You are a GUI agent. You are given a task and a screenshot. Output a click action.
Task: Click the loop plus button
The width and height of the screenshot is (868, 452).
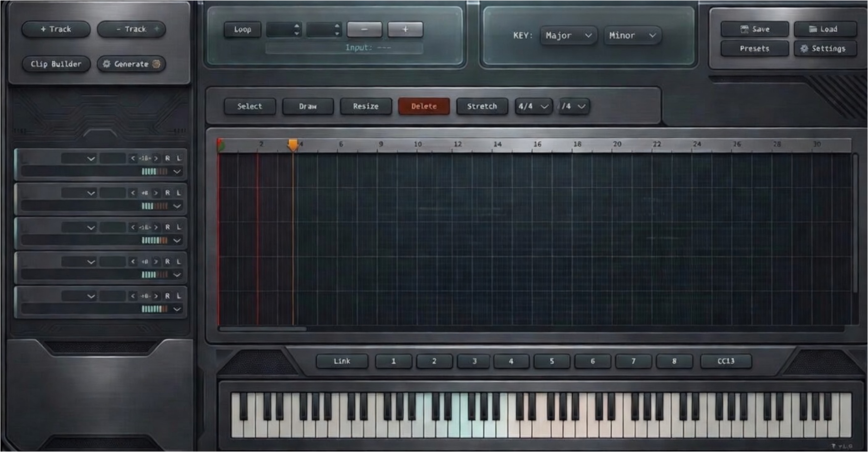point(405,29)
